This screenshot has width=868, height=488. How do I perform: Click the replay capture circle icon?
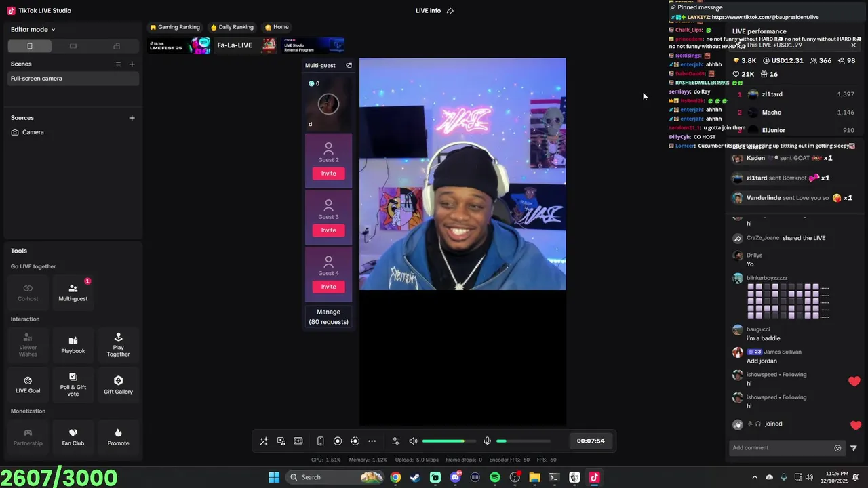click(x=355, y=441)
